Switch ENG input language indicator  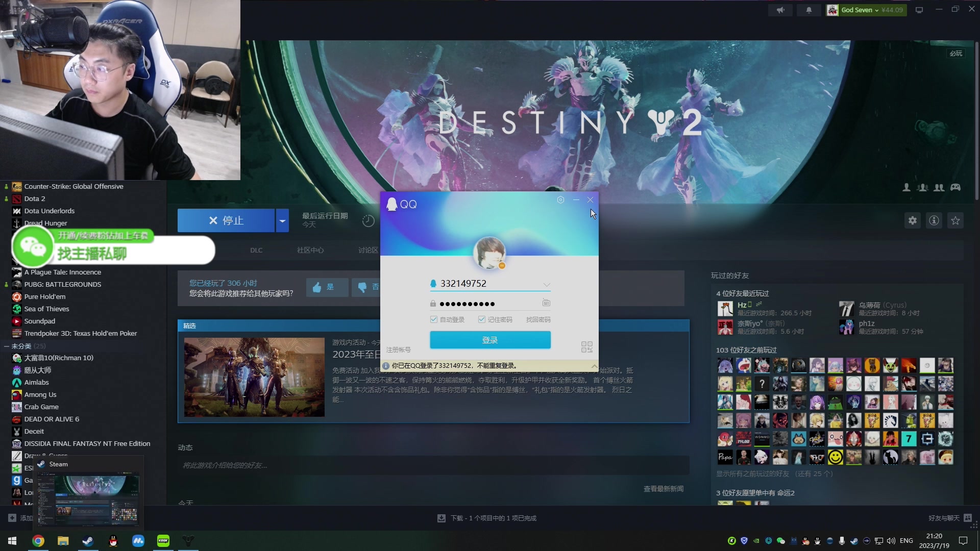pos(906,541)
